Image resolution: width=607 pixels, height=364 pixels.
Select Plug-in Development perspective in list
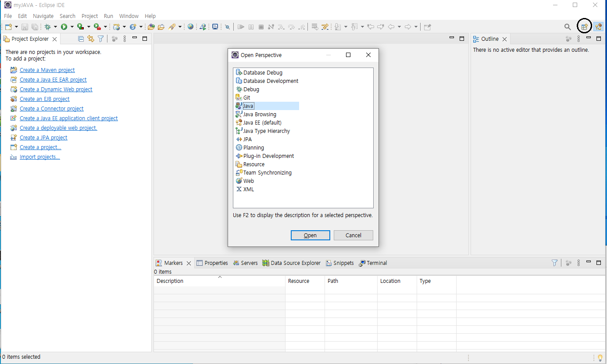coord(268,156)
